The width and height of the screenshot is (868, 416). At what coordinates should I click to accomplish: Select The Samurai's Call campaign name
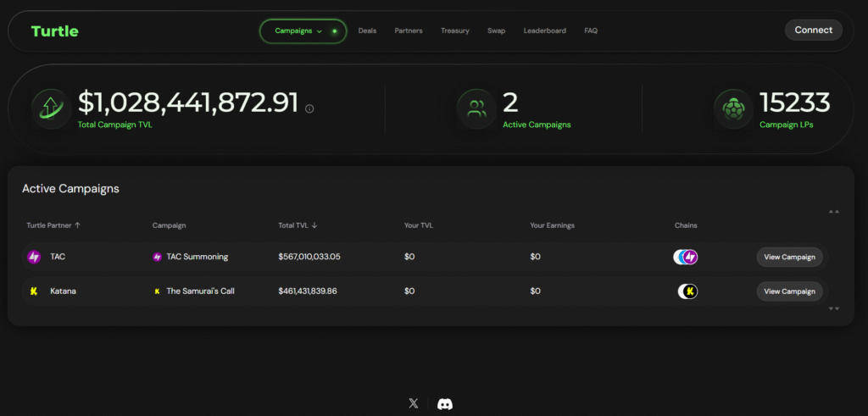200,291
